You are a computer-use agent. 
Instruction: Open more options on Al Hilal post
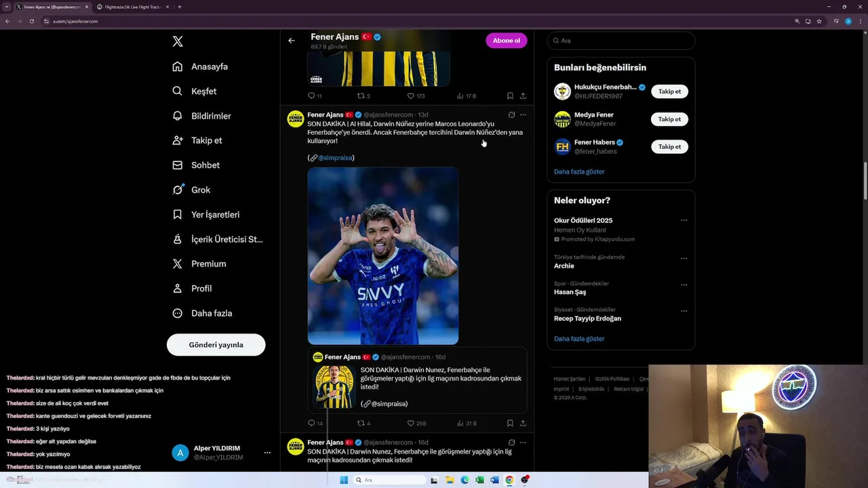(x=523, y=115)
